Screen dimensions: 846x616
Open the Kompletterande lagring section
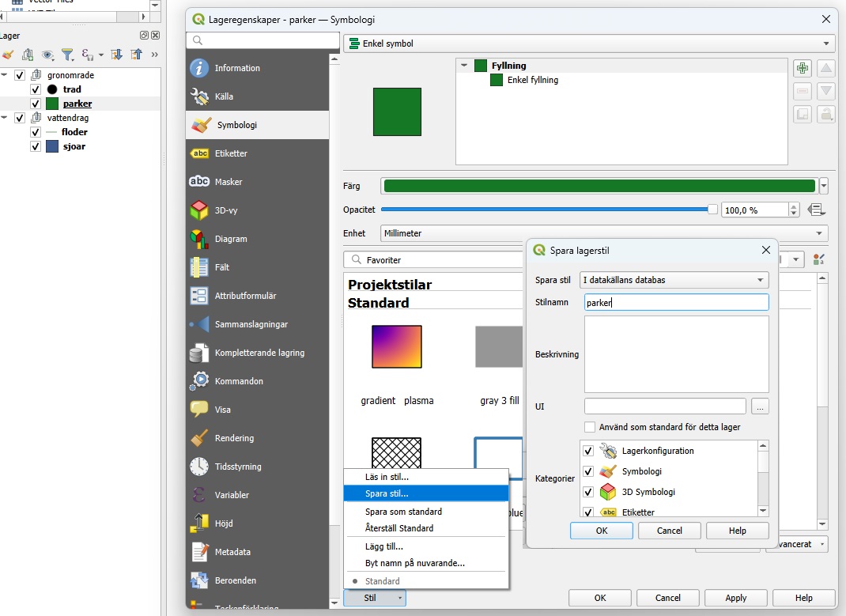point(258,353)
